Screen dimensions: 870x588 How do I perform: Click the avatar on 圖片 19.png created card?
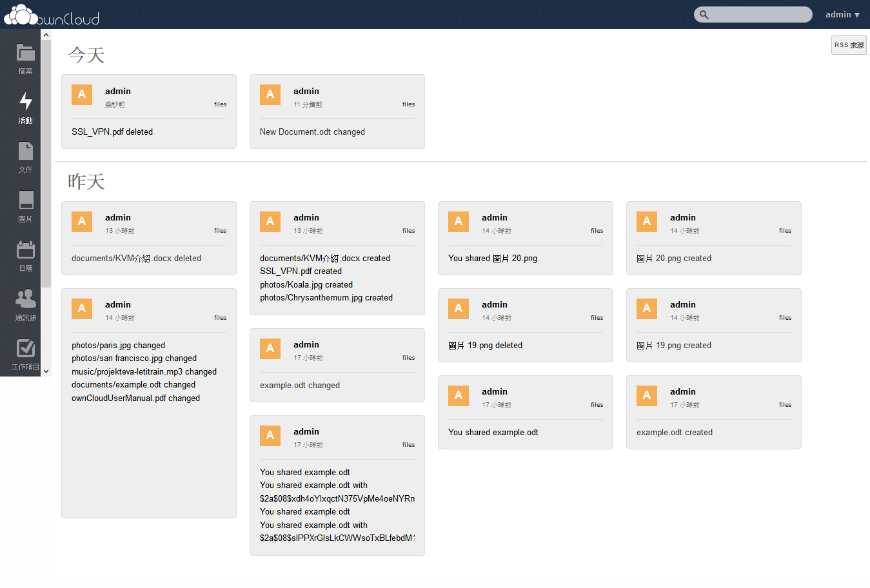pos(647,308)
